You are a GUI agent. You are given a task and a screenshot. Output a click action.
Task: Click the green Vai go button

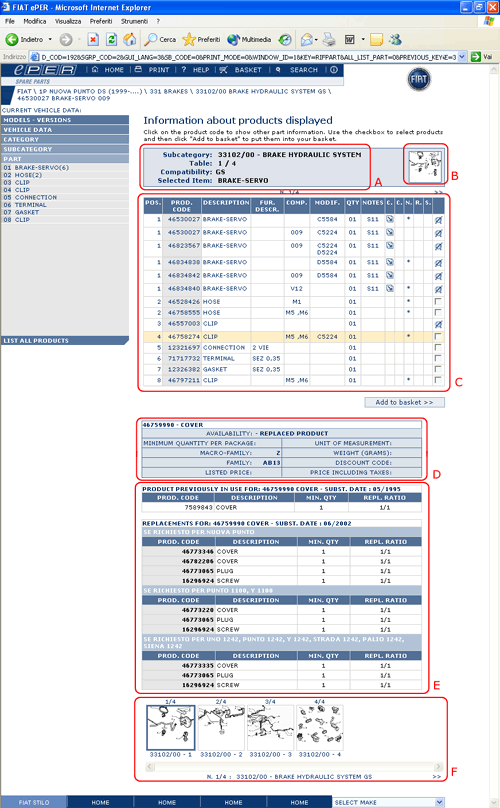(481, 57)
